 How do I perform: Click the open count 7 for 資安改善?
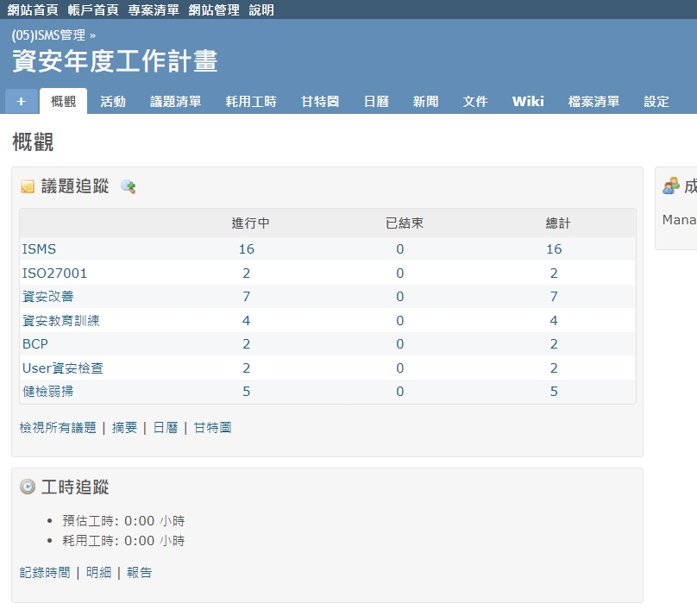[x=247, y=296]
